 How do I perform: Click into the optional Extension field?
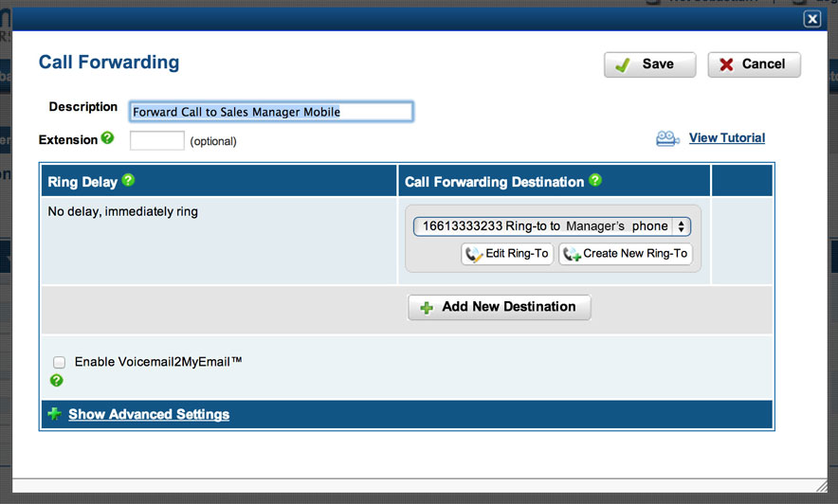coord(157,141)
